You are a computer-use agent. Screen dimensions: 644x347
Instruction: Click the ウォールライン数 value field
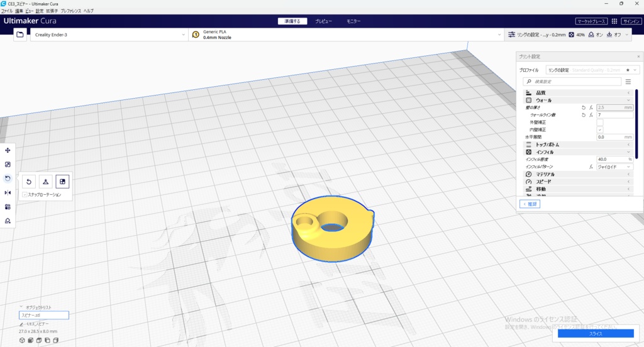click(x=615, y=115)
